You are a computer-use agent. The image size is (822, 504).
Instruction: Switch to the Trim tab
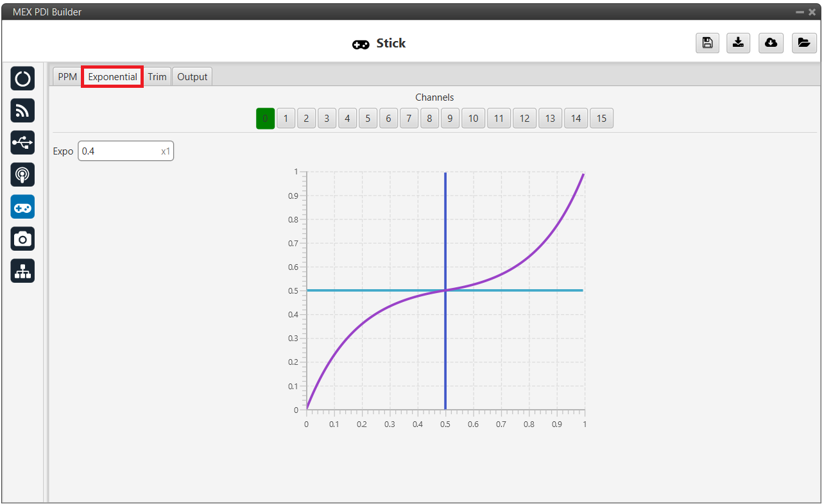click(157, 77)
